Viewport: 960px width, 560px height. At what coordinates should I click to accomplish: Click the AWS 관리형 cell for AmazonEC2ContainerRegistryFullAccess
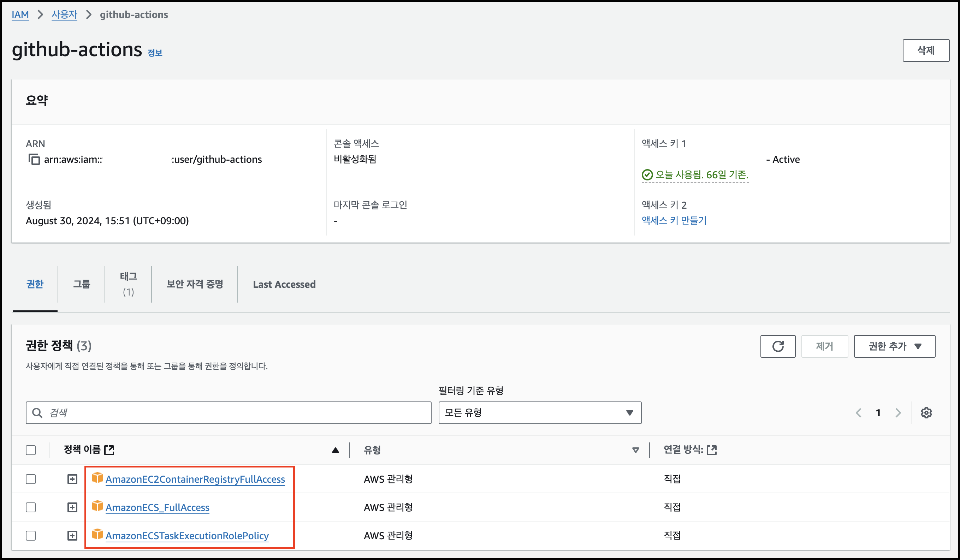click(388, 479)
